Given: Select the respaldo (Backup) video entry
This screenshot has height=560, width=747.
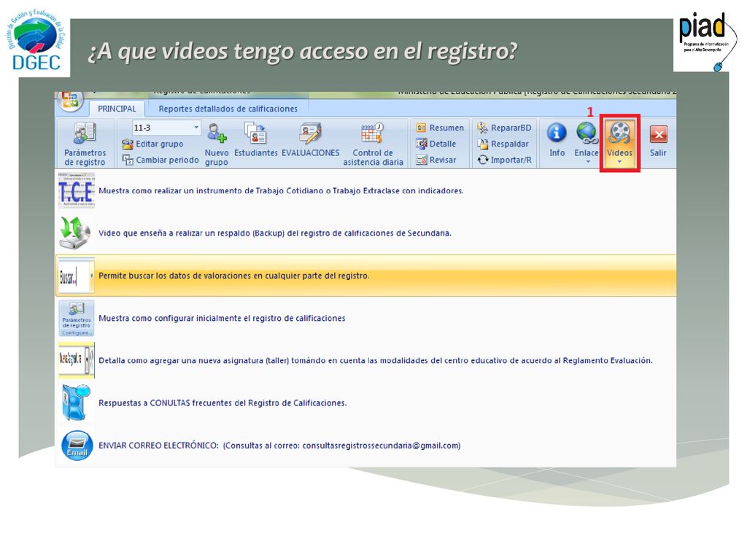Looking at the screenshot, I should coord(366,233).
